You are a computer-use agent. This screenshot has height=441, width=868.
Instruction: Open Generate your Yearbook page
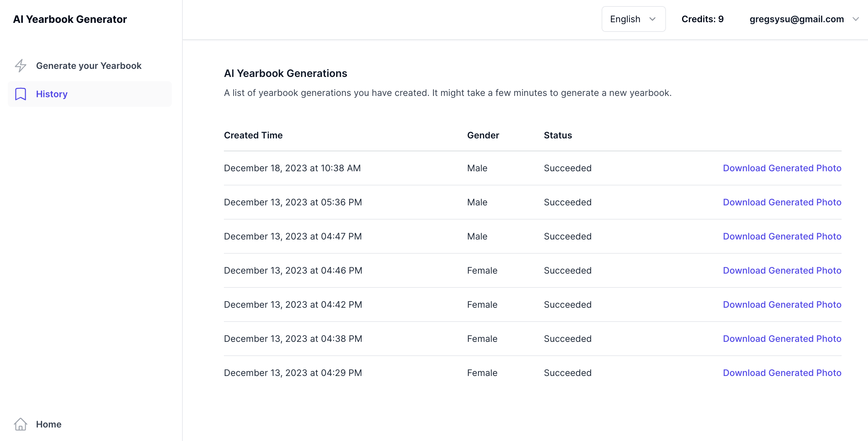click(90, 66)
